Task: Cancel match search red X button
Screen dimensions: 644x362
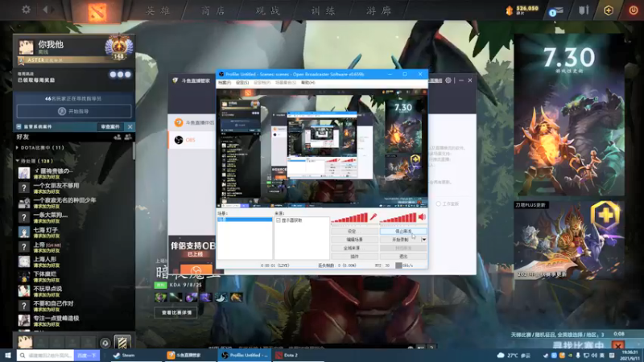Action: coord(617,346)
